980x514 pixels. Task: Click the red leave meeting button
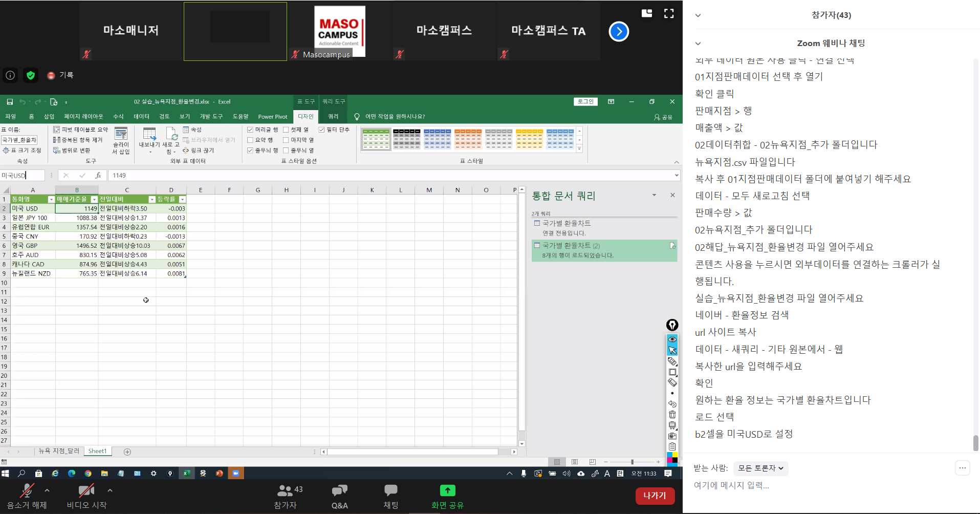655,495
